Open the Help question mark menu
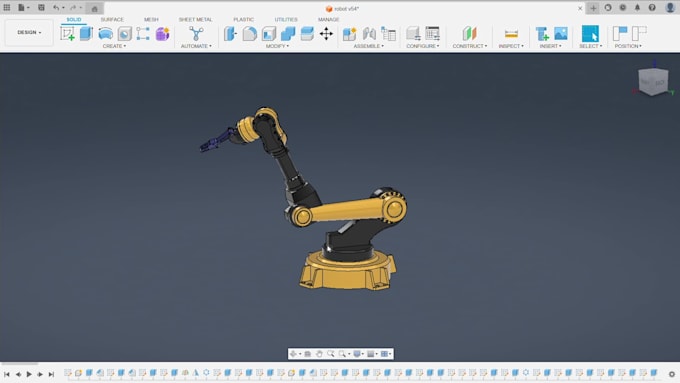 pos(652,8)
